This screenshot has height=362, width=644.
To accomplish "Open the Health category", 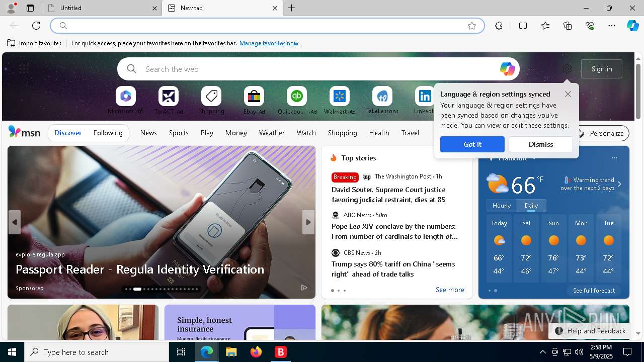I will [x=379, y=133].
